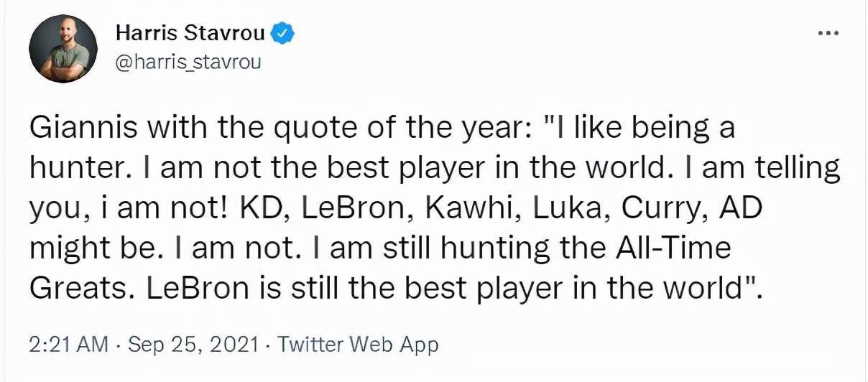Open the three-dot more options menu
This screenshot has height=382, width=868.
coord(828,34)
